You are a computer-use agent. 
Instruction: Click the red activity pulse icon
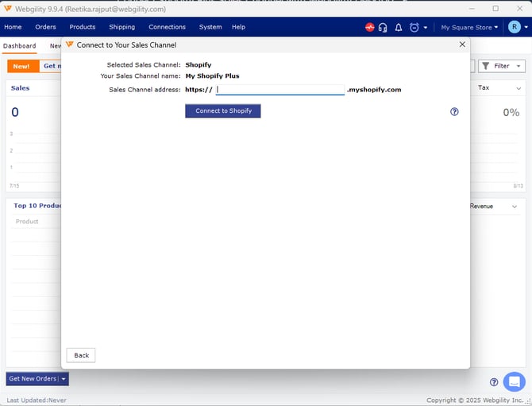tap(369, 27)
